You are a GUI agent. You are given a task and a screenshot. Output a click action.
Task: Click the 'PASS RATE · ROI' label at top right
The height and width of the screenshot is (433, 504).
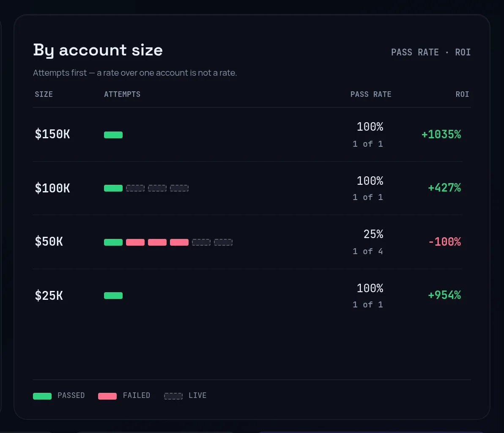coord(431,52)
